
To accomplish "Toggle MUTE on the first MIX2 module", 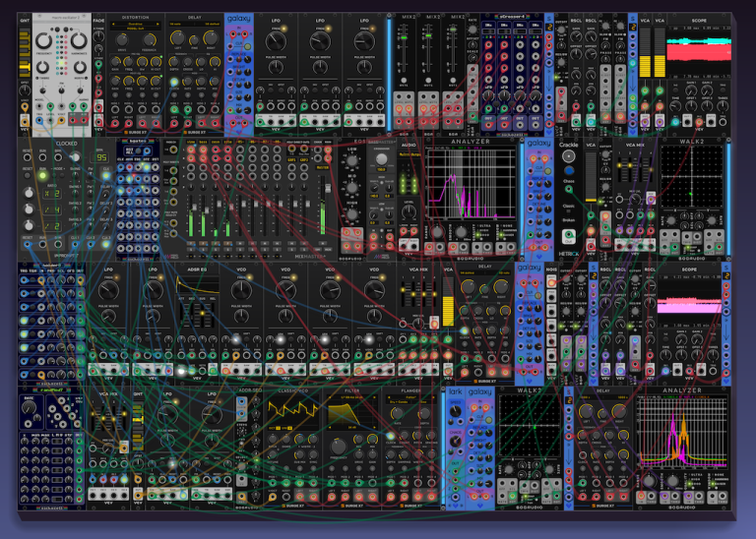I will click(x=404, y=81).
